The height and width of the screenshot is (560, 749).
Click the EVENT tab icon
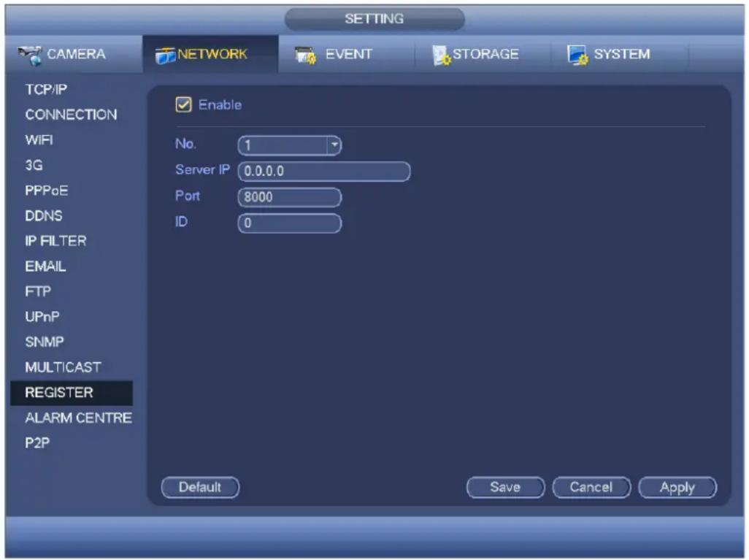306,55
